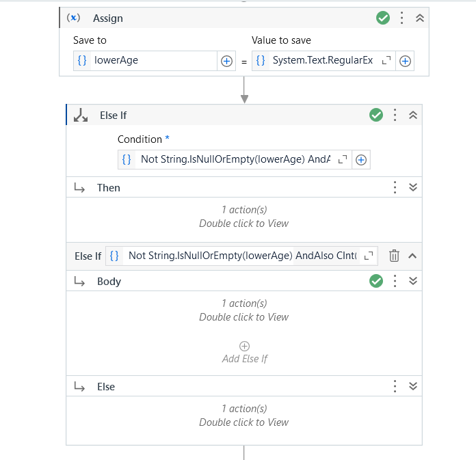Add a new Else If branch with the plus icon
Screen dimensions: 476x460
tap(244, 346)
